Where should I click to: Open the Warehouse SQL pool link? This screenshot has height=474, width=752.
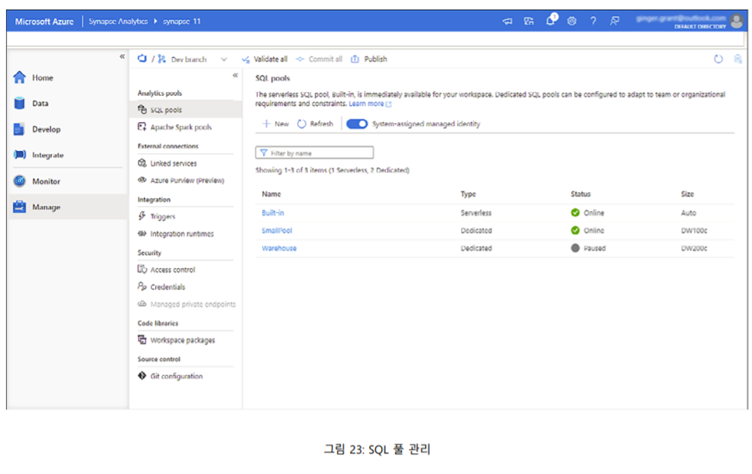(279, 248)
